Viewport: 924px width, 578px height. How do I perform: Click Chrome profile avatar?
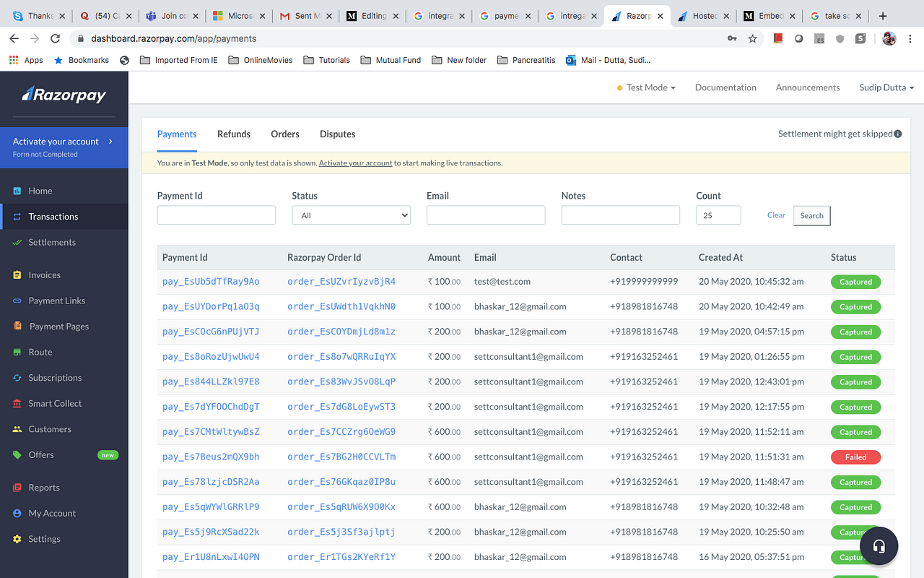[889, 38]
